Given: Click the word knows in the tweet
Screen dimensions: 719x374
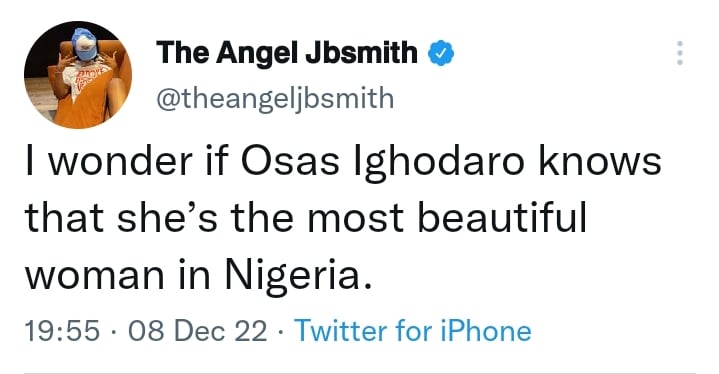Looking at the screenshot, I should pyautogui.click(x=600, y=161).
